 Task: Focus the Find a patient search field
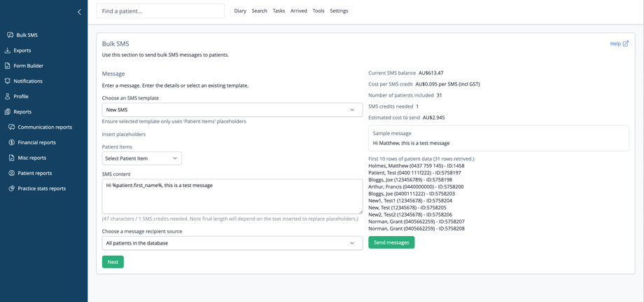coord(160,11)
